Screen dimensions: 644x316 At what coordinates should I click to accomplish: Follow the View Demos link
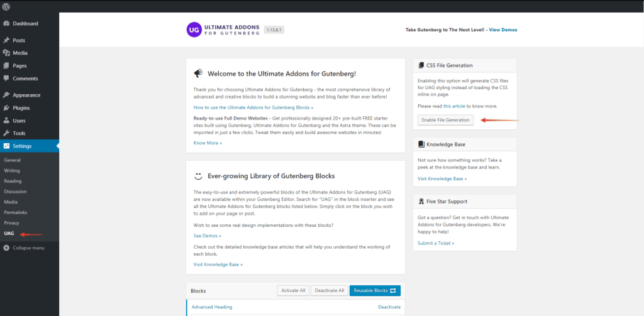point(503,30)
